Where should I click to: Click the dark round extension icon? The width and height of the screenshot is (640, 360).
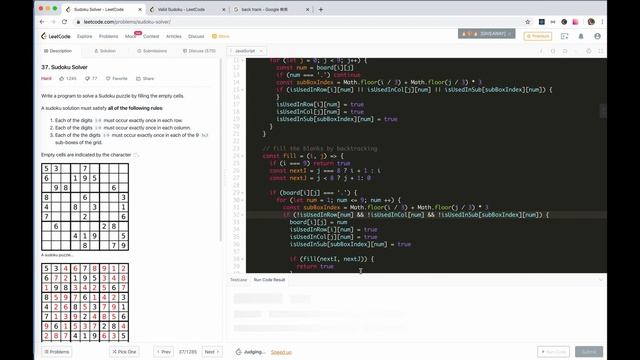pos(564,22)
